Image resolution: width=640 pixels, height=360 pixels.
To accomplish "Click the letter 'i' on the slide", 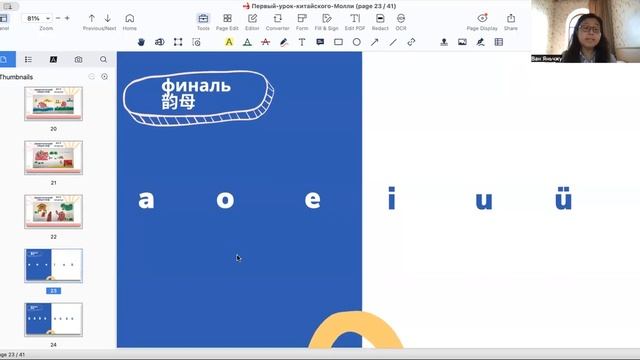I will 392,198.
